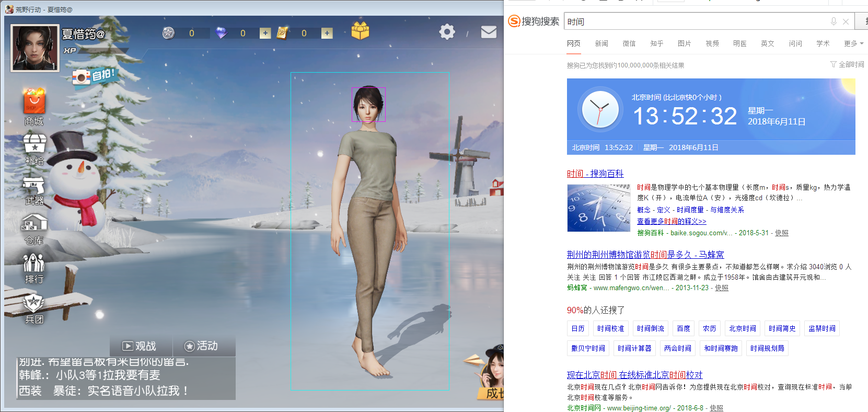Click related search 撒贝宁时间
The height and width of the screenshot is (412, 868).
[x=588, y=348]
